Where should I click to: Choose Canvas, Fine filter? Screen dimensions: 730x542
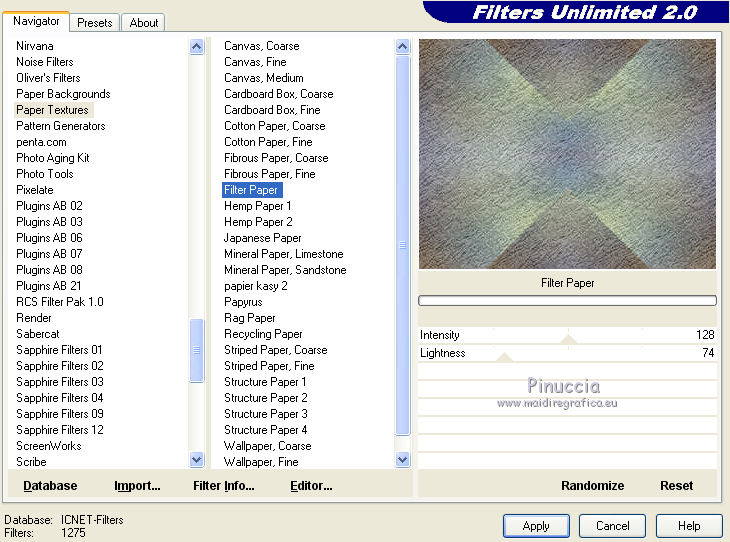pyautogui.click(x=255, y=62)
